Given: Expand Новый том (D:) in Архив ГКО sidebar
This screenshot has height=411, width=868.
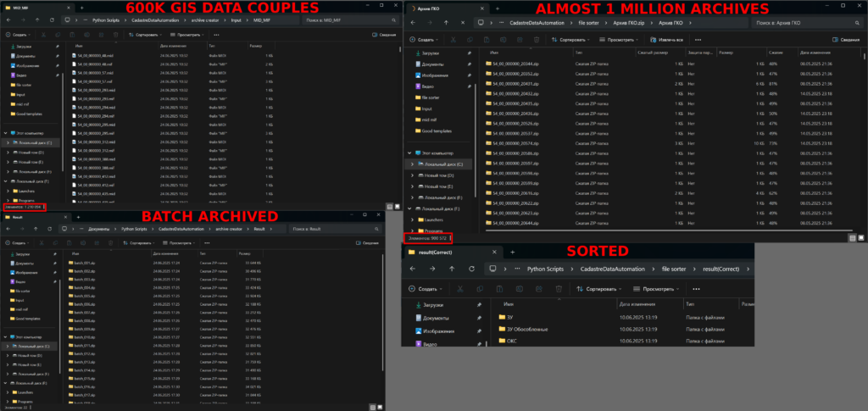Looking at the screenshot, I should [412, 175].
